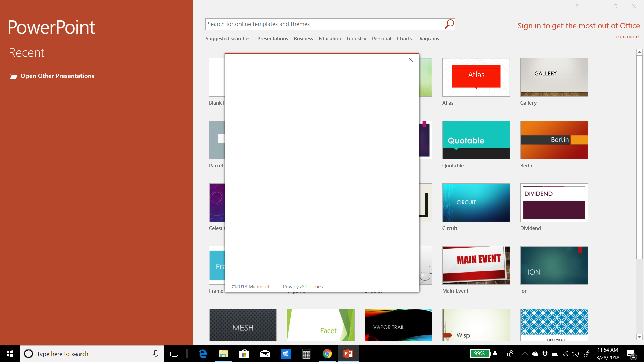Screen dimensions: 644x362
Task: Select Education suggested search
Action: (x=330, y=39)
